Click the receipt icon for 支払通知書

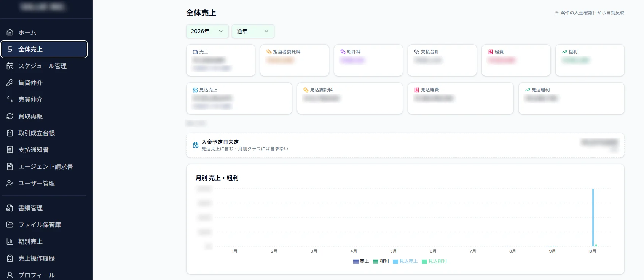(x=10, y=150)
